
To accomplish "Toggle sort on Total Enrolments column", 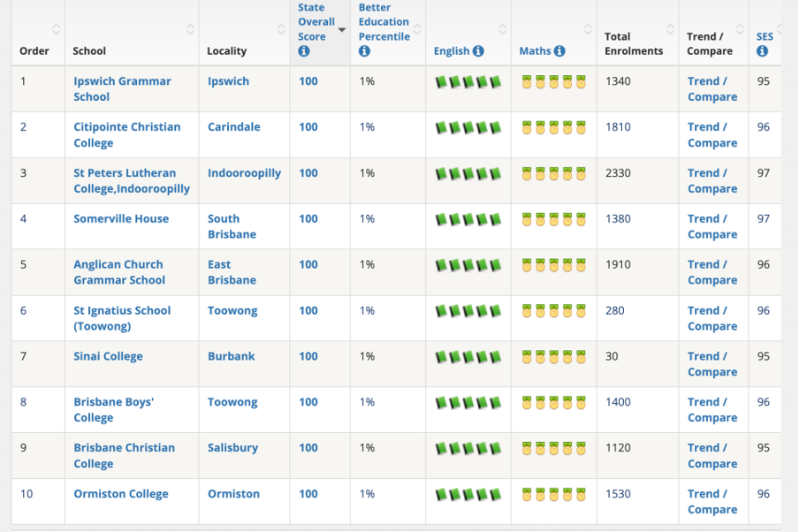I will click(x=671, y=30).
